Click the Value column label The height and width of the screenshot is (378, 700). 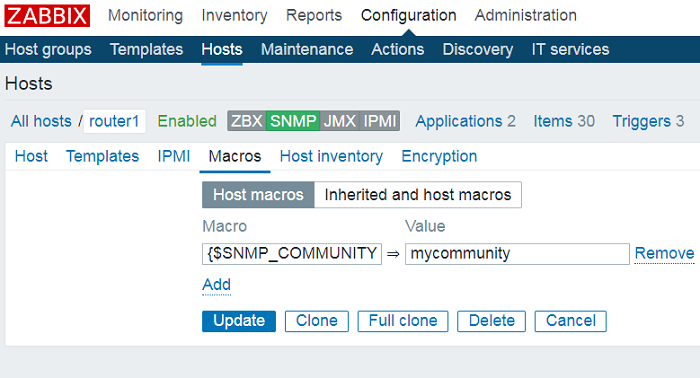[x=425, y=226]
